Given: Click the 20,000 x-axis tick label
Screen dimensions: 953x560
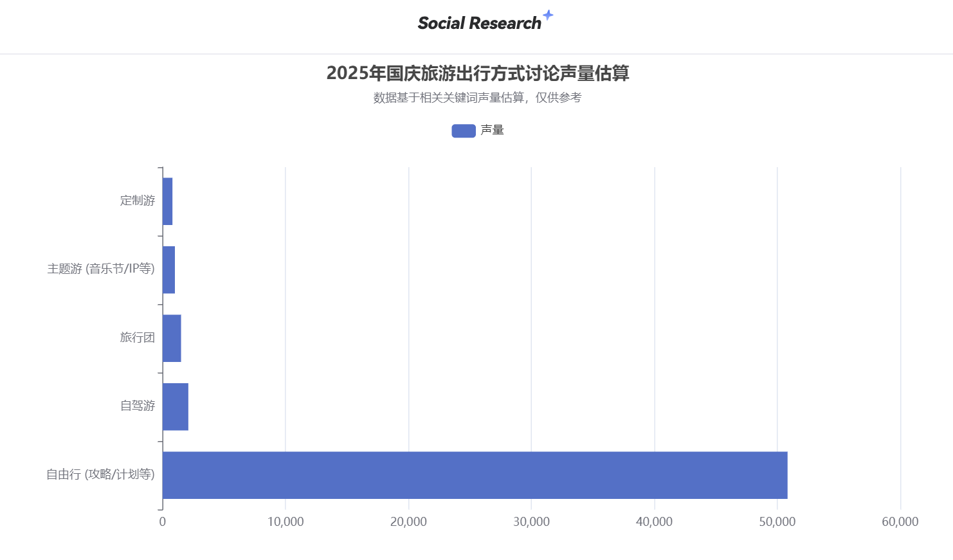Looking at the screenshot, I should click(x=408, y=522).
